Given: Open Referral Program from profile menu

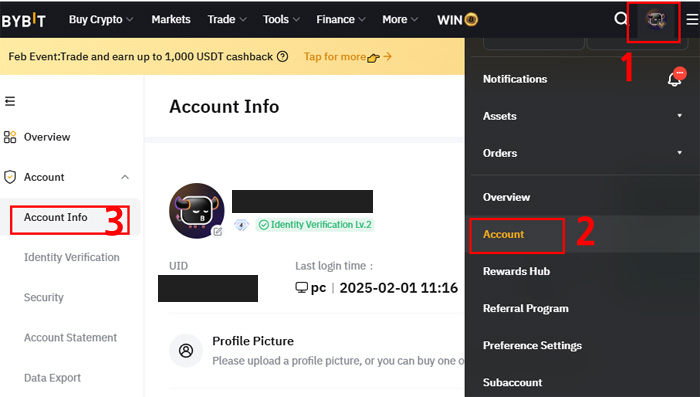Looking at the screenshot, I should (526, 309).
